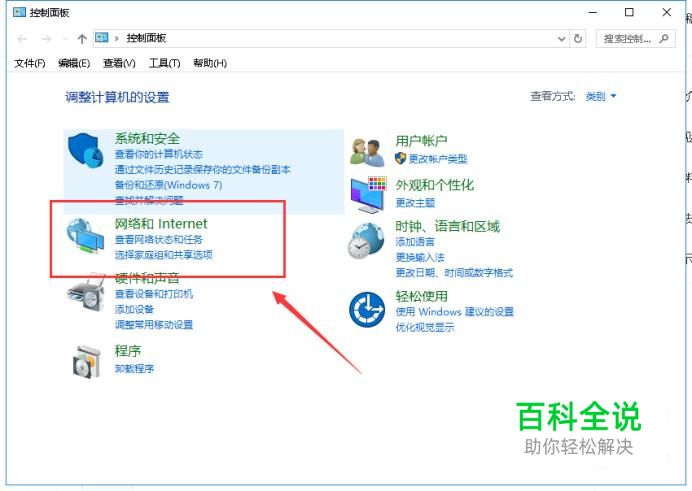Open the 用户帐户 heading
Viewport: 692px width, 491px height.
(x=421, y=141)
